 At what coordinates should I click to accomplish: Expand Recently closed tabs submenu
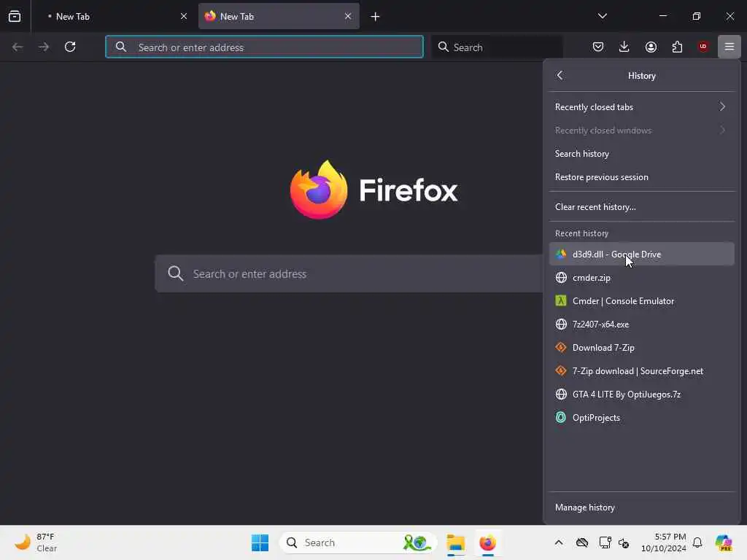(x=641, y=107)
